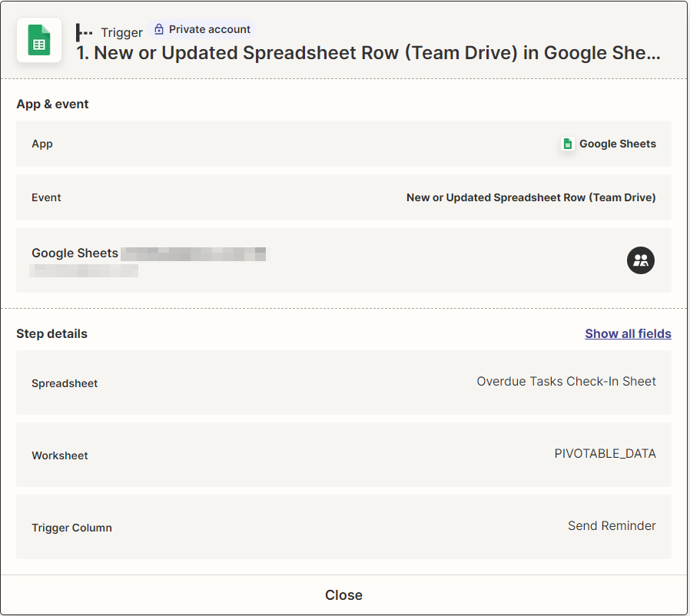Click the small Google Sheets icon in App row

coord(568,144)
